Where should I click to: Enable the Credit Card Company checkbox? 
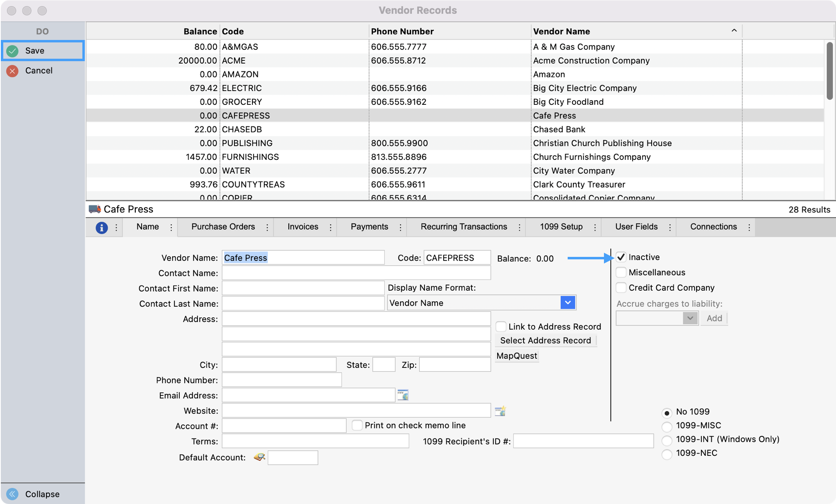[621, 288]
